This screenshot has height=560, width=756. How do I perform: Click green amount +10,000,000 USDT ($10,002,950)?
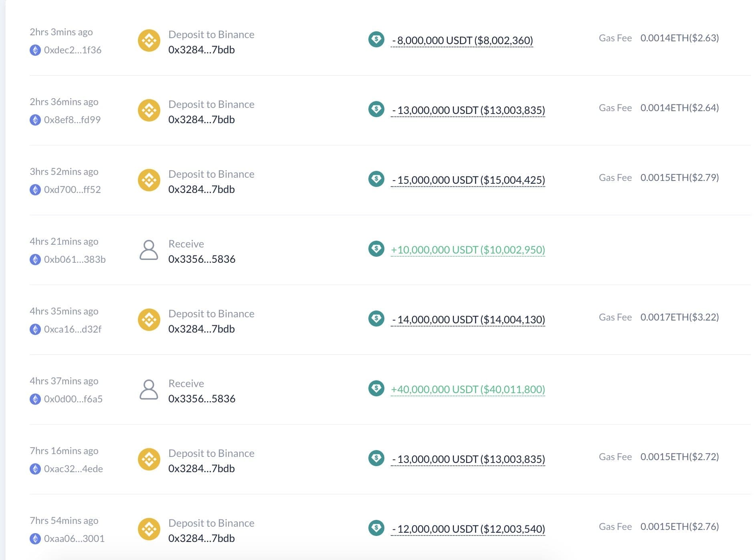click(x=468, y=250)
